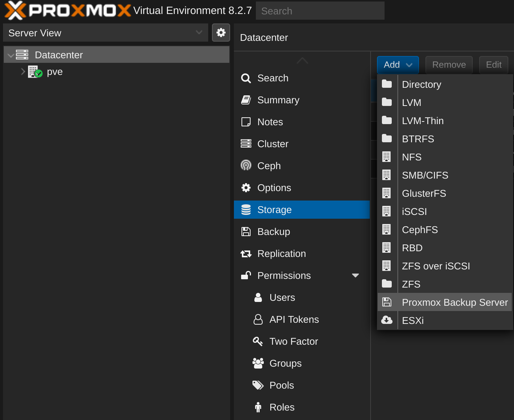Click the Two Factor key icon
Image resolution: width=514 pixels, height=420 pixels.
tap(258, 341)
